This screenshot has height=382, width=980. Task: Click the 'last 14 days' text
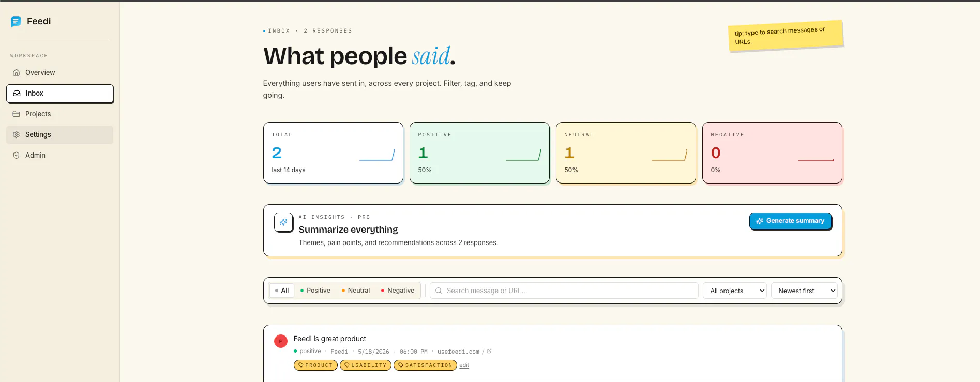point(289,170)
